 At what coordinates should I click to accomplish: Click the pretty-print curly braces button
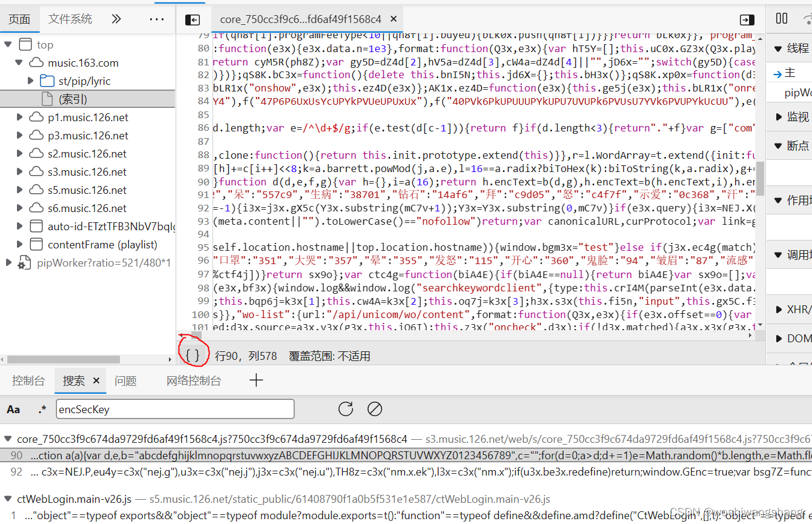(193, 355)
